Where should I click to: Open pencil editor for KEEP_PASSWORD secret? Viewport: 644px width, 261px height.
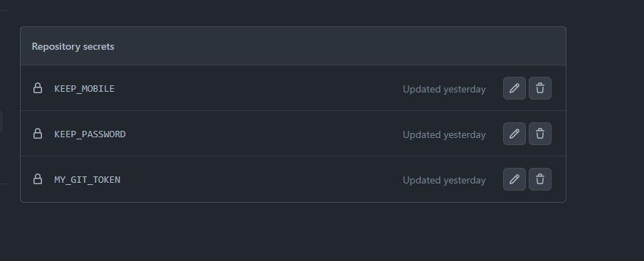514,134
